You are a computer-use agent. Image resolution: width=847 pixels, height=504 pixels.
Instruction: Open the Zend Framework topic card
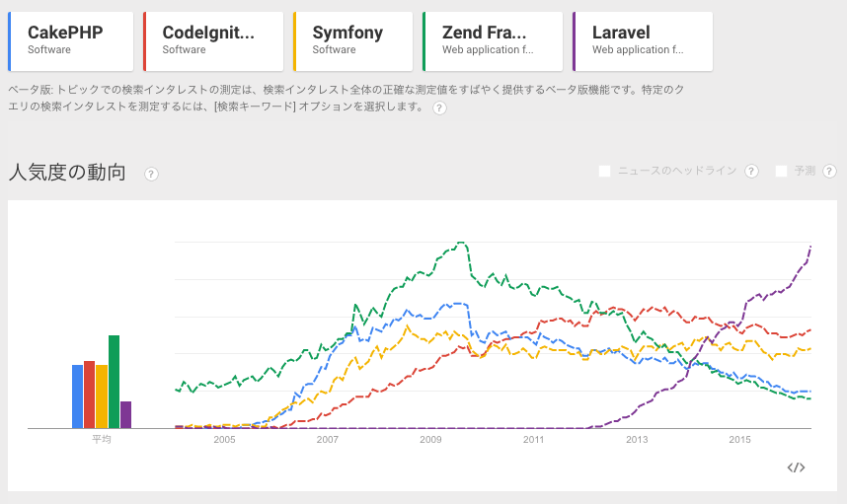493,41
